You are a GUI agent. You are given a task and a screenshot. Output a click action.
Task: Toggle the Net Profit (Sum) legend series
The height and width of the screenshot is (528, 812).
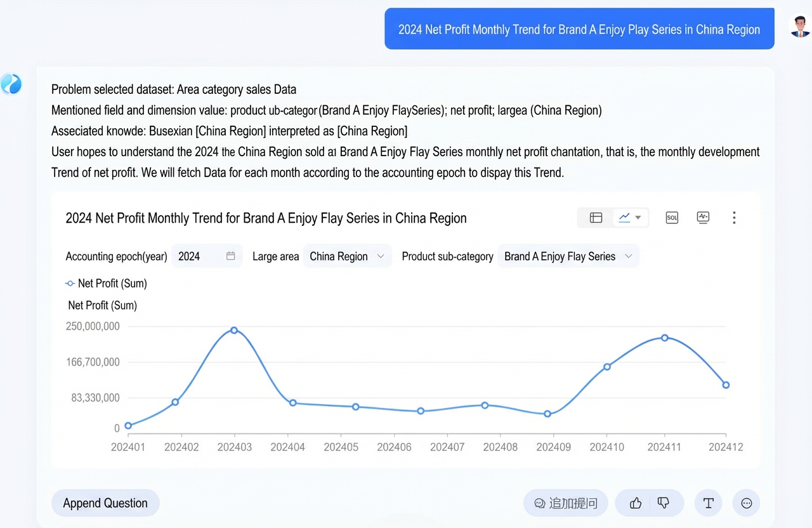tap(106, 283)
